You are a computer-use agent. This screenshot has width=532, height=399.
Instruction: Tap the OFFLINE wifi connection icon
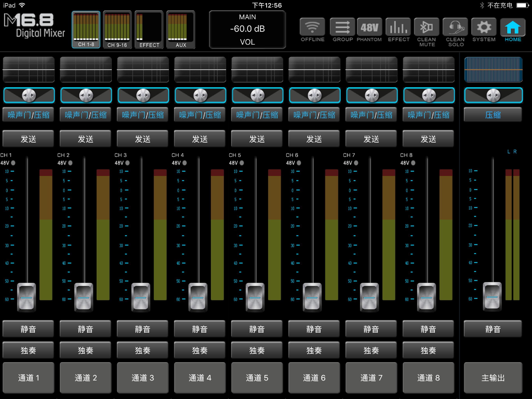point(312,27)
